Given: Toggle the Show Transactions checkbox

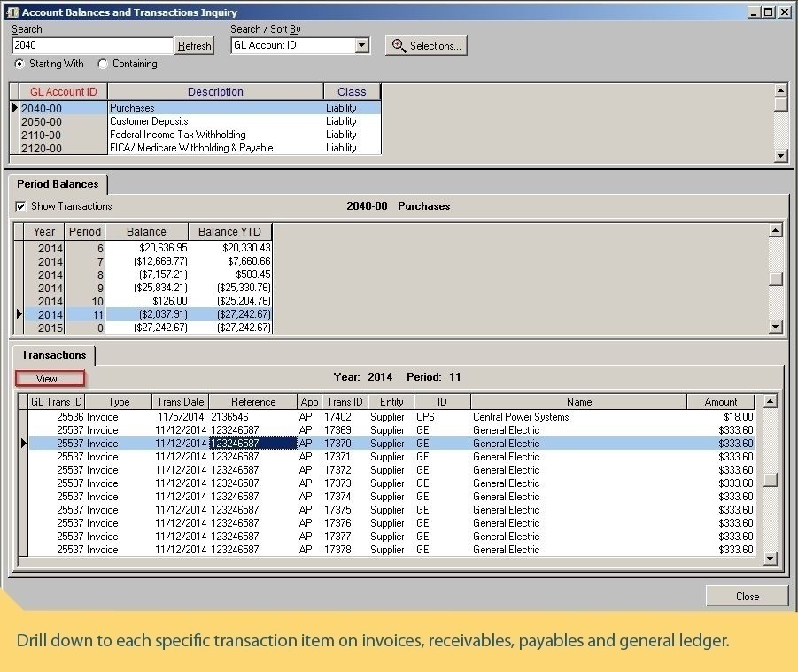Looking at the screenshot, I should click(21, 206).
